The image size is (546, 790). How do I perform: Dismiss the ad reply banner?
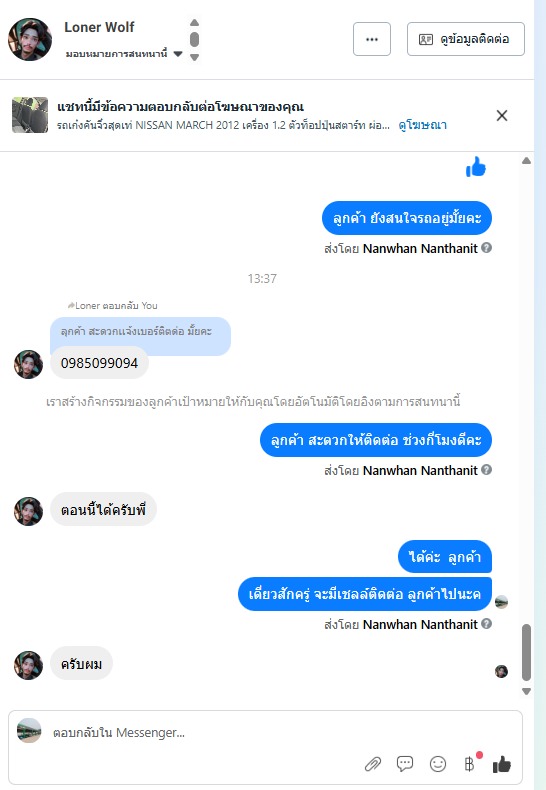pos(502,115)
